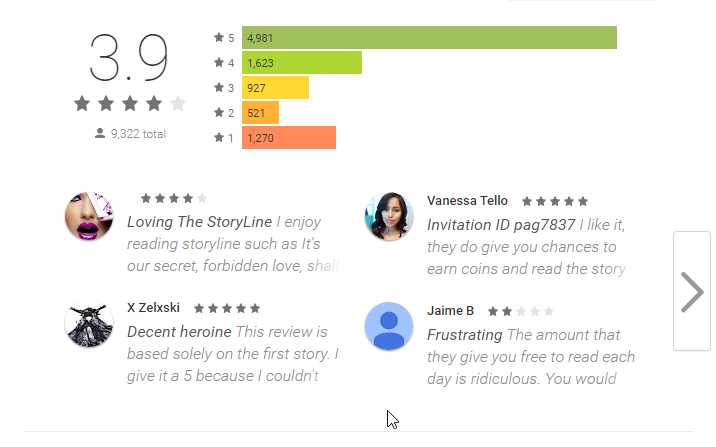This screenshot has width=716, height=447.
Task: Click Vanessa Tello's five-star rating icons
Action: pos(555,201)
